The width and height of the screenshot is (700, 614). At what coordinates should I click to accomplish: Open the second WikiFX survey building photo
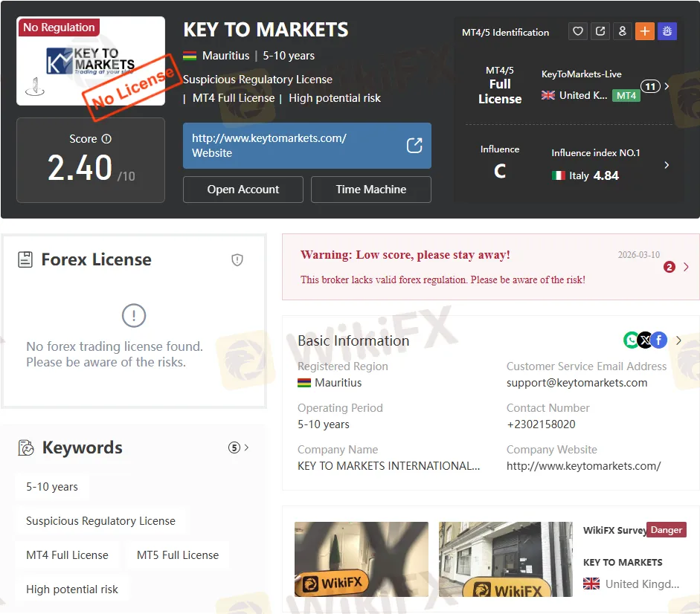(x=505, y=559)
